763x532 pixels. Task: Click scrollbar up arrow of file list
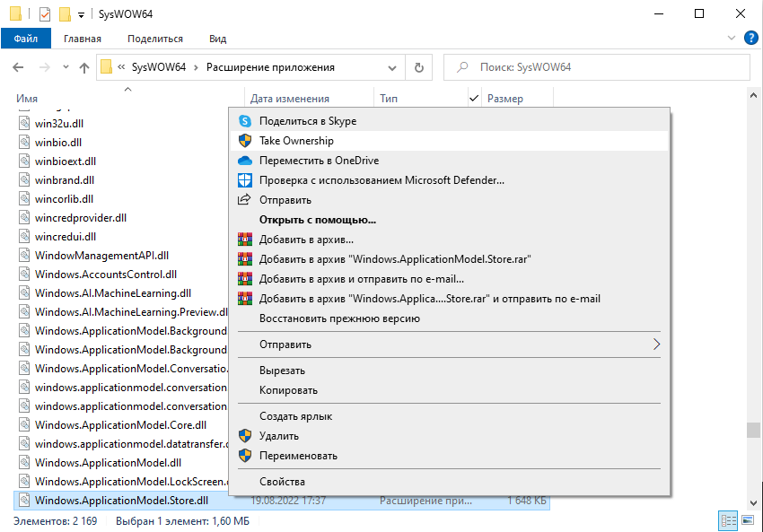[753, 96]
